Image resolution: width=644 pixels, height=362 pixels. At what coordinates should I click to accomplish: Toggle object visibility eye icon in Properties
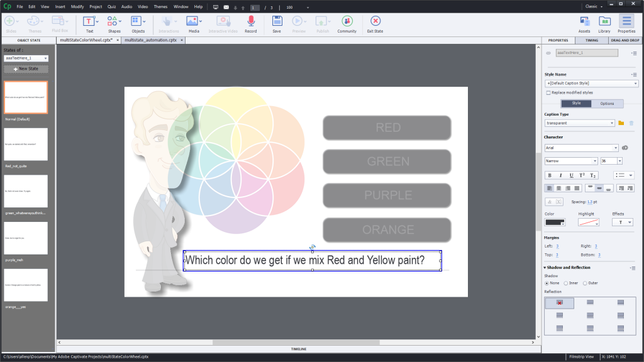point(548,53)
